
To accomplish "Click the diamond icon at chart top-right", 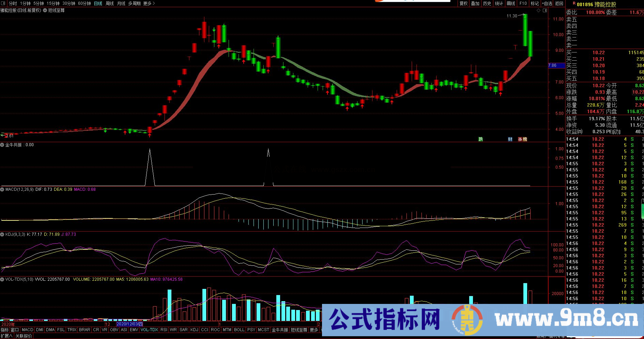I will pos(539,11).
